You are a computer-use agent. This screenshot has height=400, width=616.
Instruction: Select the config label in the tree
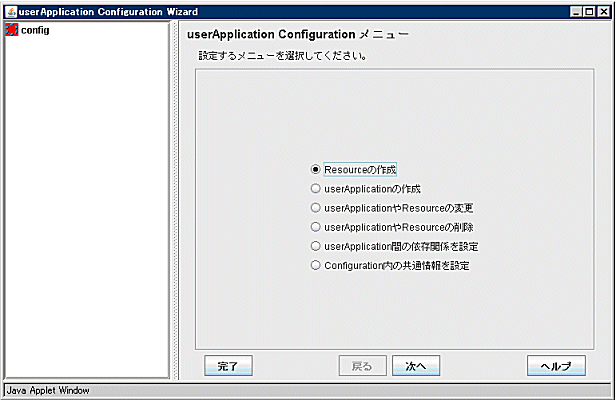[x=35, y=30]
